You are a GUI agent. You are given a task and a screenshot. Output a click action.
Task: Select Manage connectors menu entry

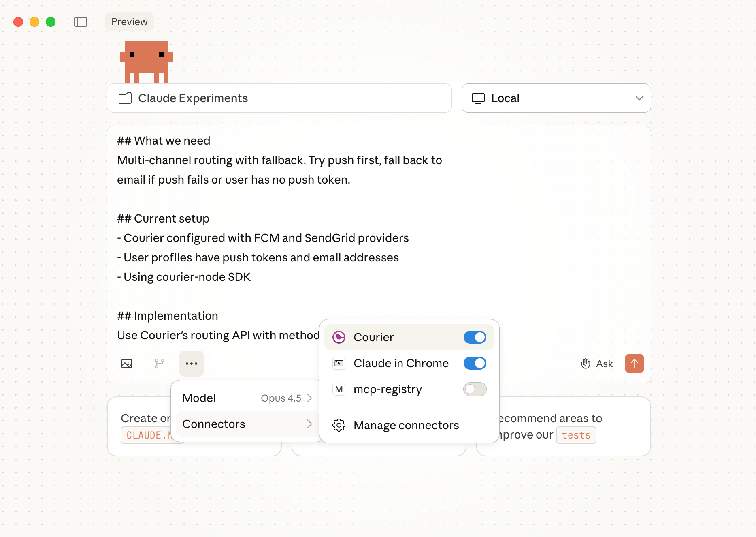pos(406,425)
